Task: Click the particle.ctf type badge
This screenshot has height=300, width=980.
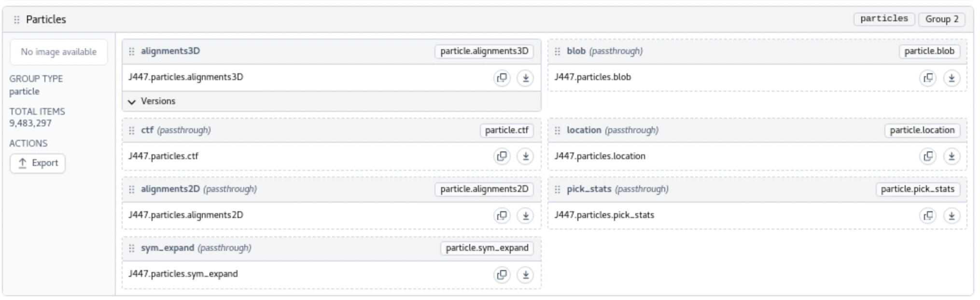Action: pyautogui.click(x=506, y=130)
